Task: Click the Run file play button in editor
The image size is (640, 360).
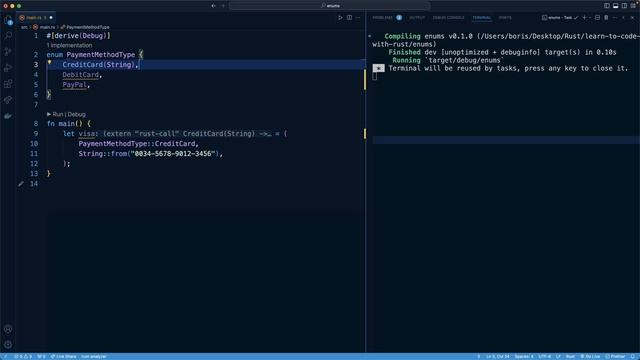Action: click(x=340, y=18)
